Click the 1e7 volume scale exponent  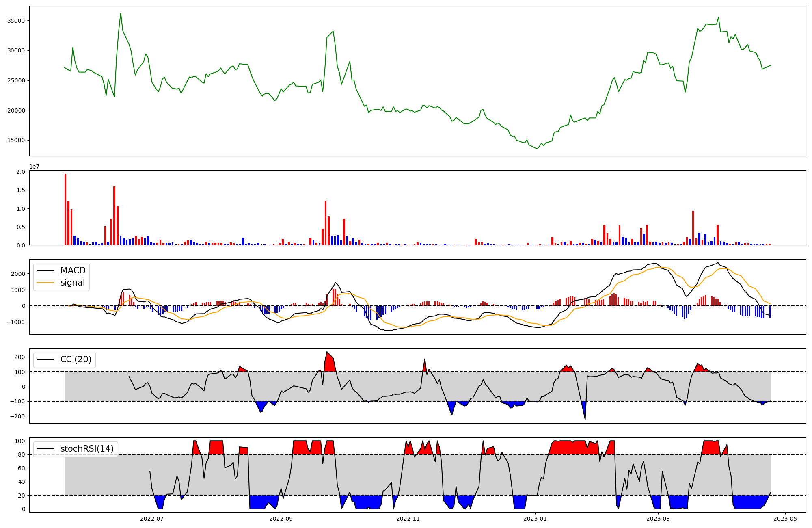pos(34,167)
